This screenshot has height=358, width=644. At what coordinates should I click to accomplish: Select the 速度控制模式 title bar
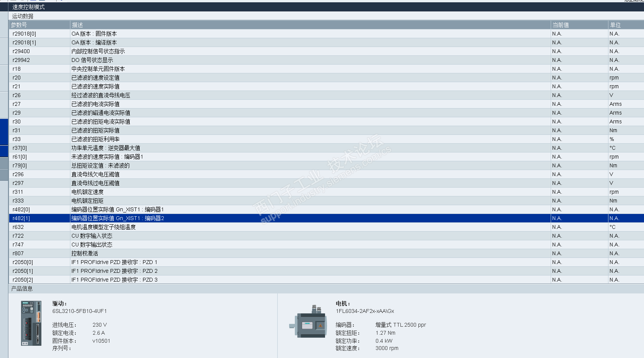pos(326,7)
